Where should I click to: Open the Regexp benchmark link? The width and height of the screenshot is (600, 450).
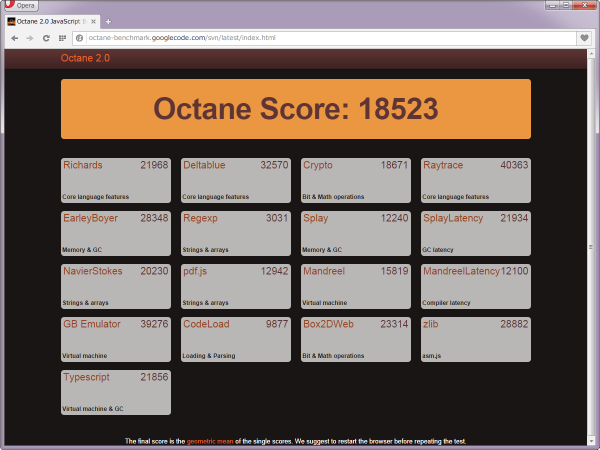click(200, 218)
